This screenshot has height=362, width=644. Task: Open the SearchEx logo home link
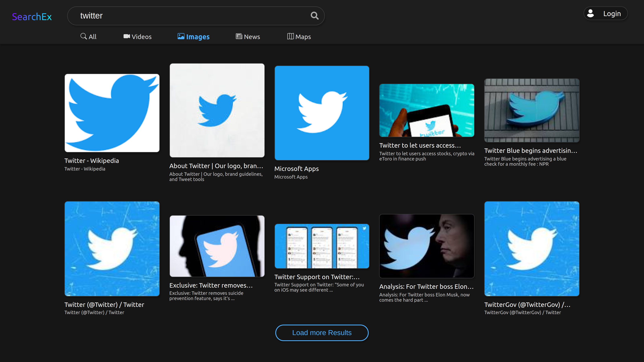click(x=32, y=17)
